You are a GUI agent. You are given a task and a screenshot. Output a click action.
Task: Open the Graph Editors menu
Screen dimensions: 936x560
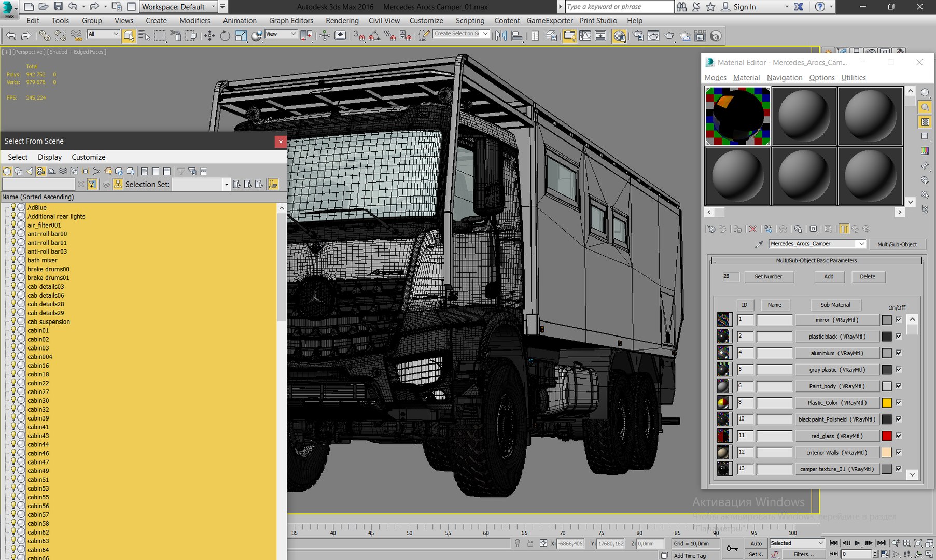291,21
